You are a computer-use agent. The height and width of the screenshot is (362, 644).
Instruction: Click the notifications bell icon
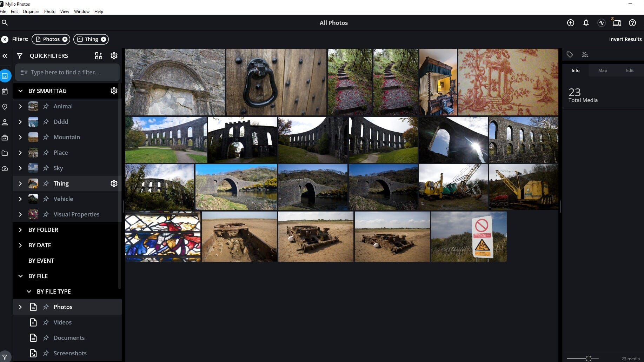[586, 22]
